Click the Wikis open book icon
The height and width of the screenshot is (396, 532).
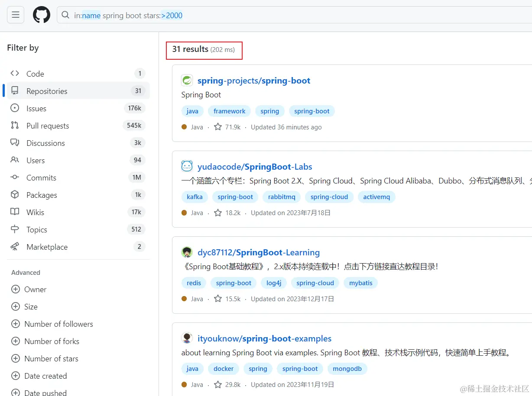tap(15, 212)
